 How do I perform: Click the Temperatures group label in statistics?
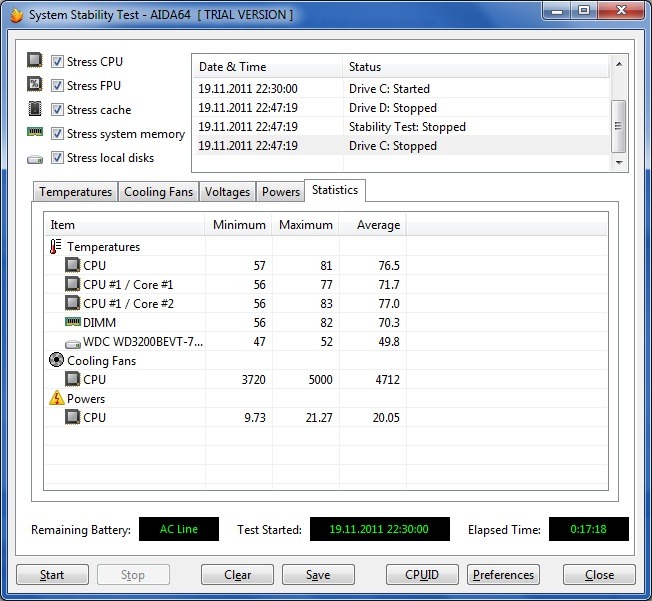[x=104, y=247]
